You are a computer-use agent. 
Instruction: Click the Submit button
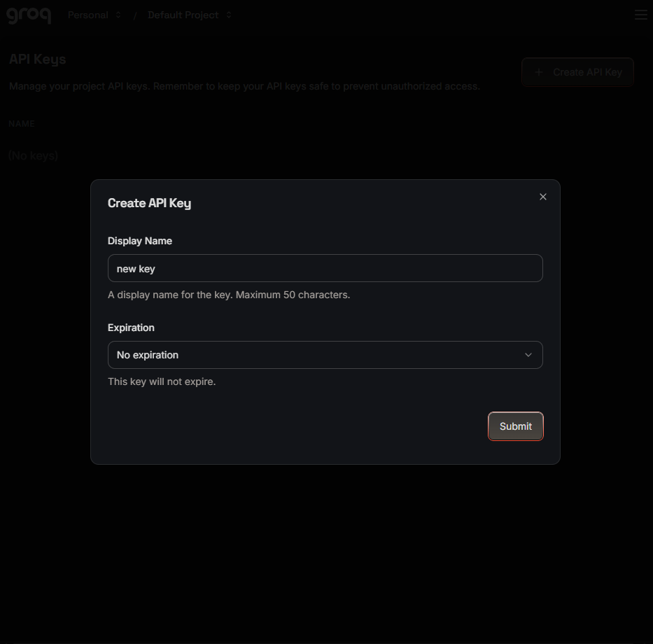pos(516,426)
